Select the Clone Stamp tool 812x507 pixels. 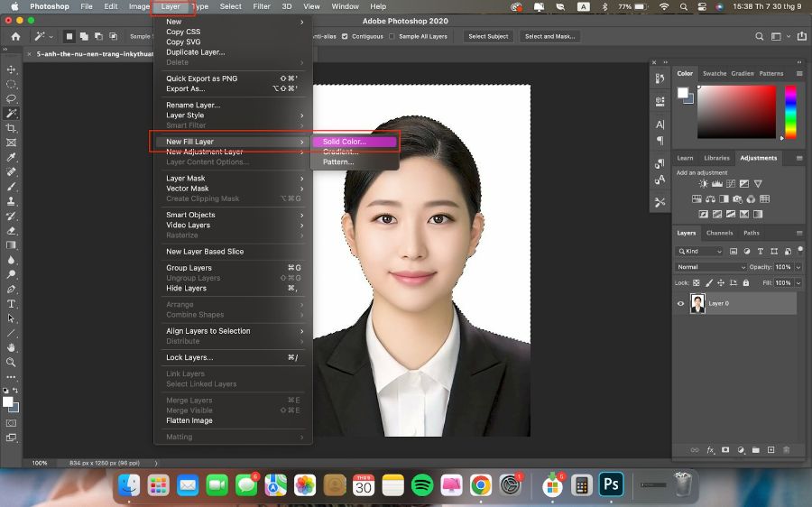coord(11,201)
